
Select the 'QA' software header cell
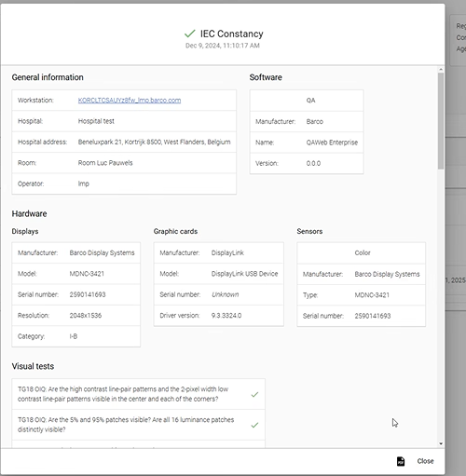pos(310,101)
